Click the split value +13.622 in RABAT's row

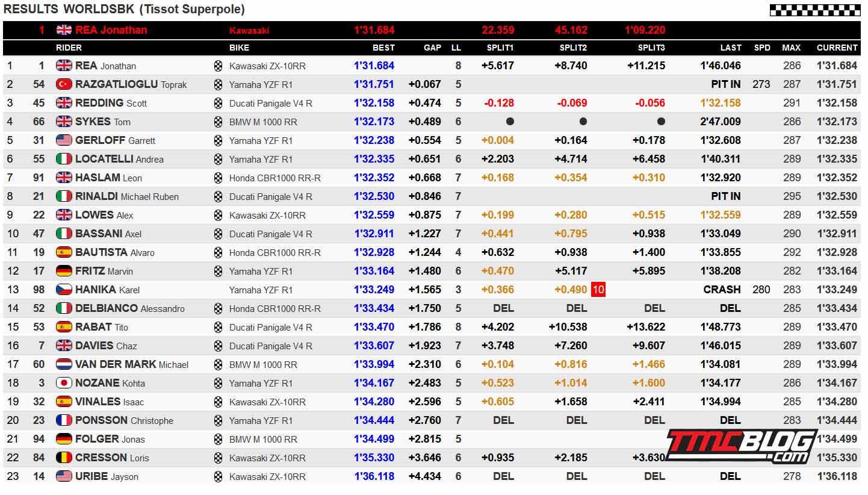[646, 327]
